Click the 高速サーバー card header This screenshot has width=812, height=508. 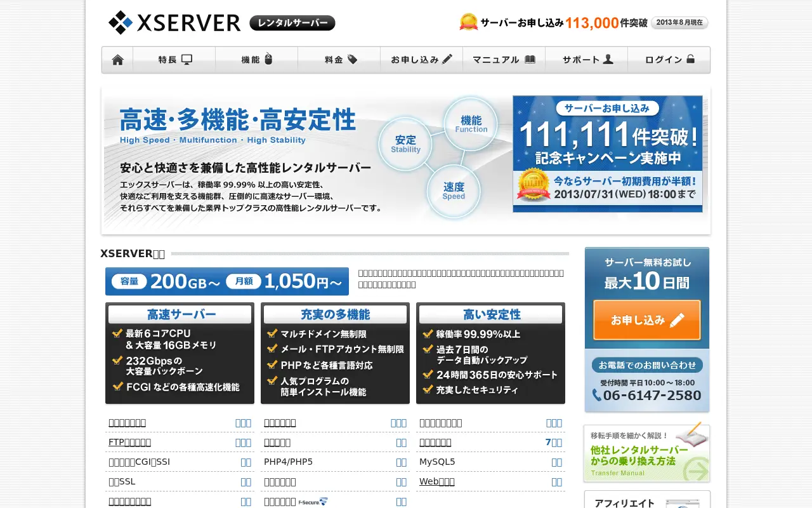(181, 314)
